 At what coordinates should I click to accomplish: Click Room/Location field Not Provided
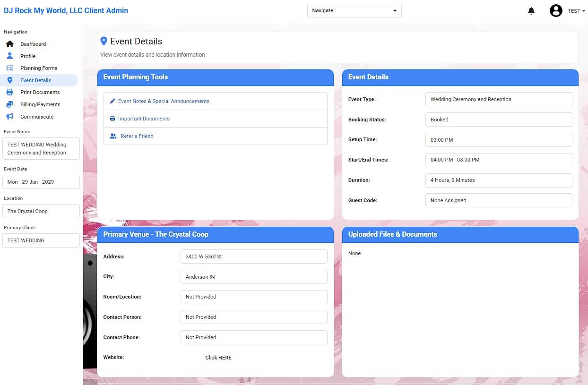click(254, 297)
